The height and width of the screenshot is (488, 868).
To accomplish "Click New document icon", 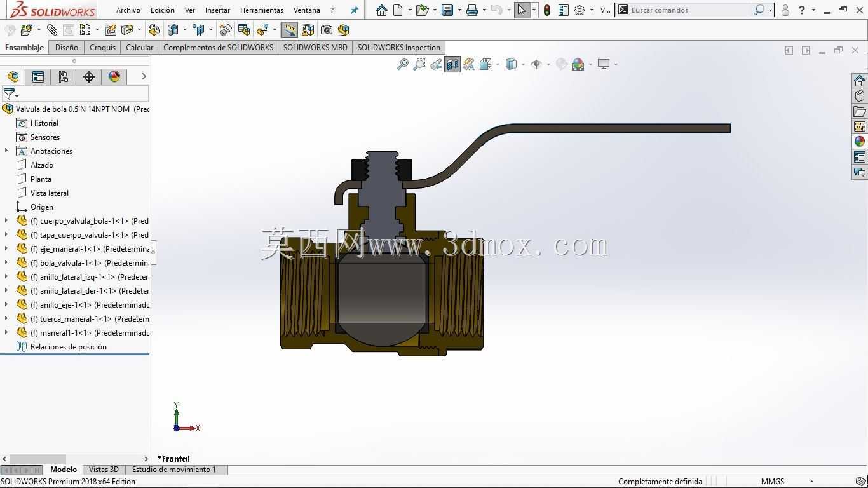I will (x=398, y=10).
